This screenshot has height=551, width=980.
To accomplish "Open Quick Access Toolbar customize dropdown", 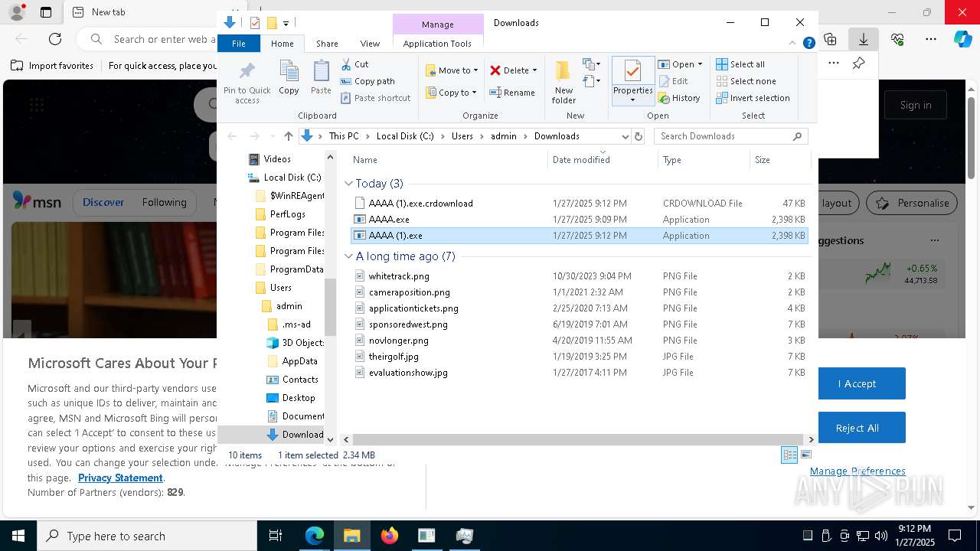I will (286, 23).
